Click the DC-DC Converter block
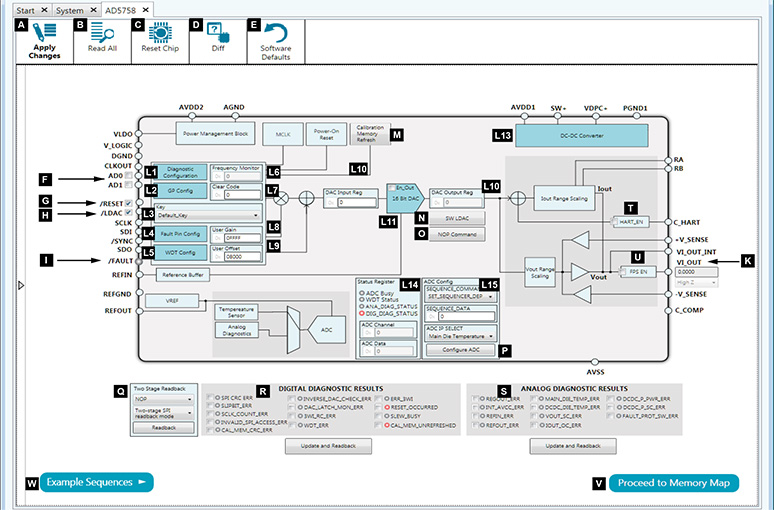 click(x=581, y=135)
